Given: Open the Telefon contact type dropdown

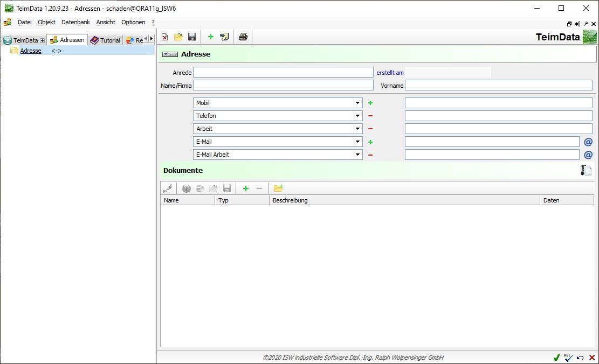Looking at the screenshot, I should pyautogui.click(x=357, y=116).
